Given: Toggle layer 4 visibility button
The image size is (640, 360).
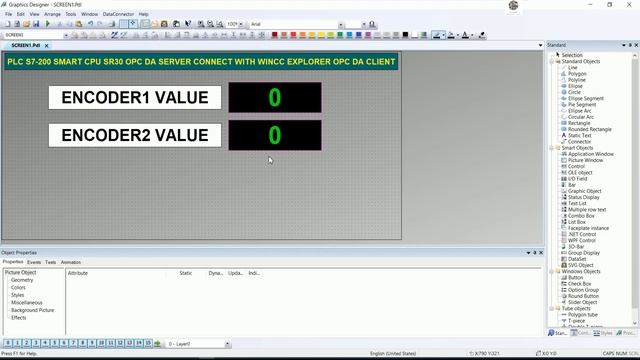Looking at the screenshot, I should point(45,344).
